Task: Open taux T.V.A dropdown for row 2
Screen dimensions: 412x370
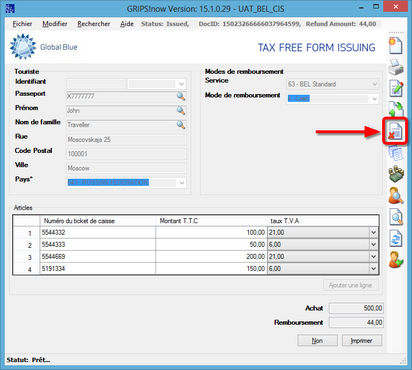Action: tap(374, 244)
